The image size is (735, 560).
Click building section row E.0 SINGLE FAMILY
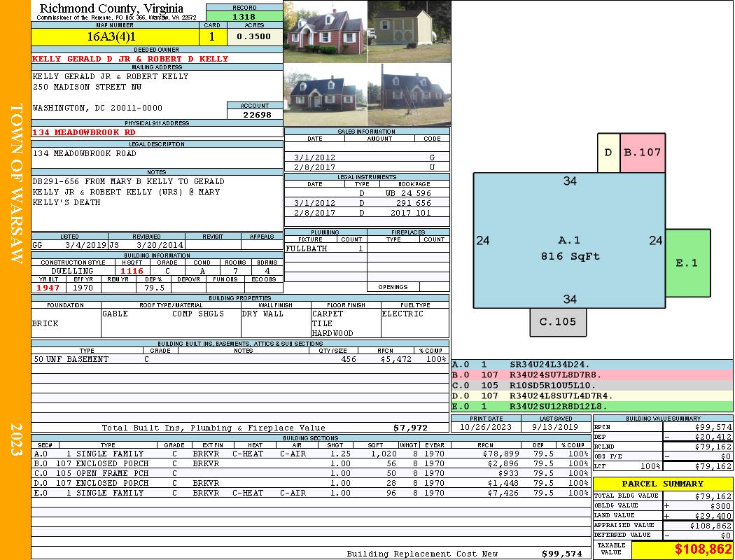[311, 493]
